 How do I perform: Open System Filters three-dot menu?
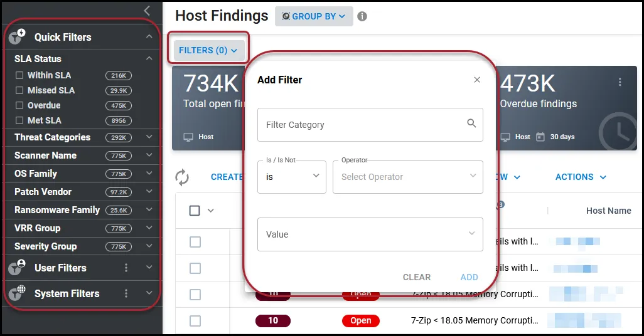(126, 293)
